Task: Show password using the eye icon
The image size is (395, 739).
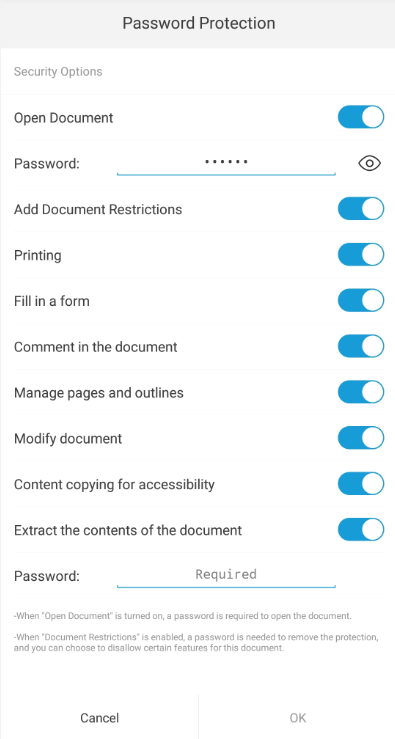Action: pos(370,163)
